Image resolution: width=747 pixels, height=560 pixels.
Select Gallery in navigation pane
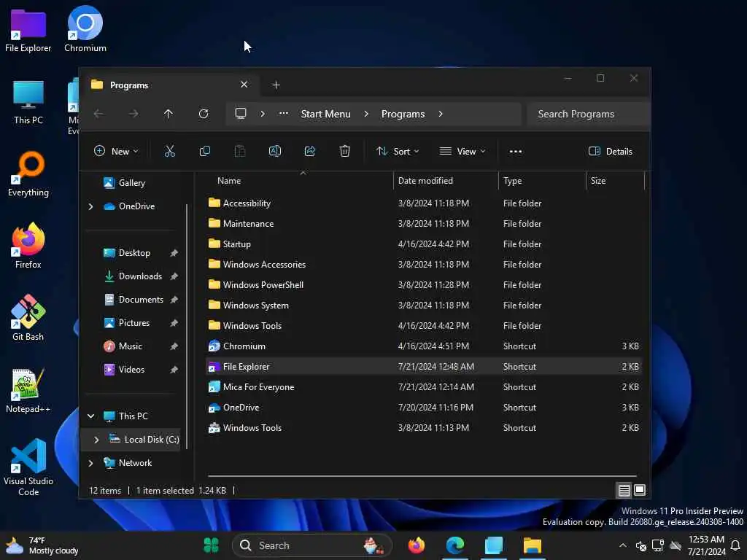(132, 183)
